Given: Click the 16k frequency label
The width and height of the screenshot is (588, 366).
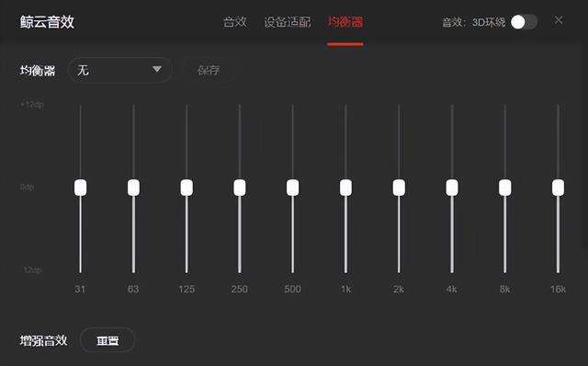Looking at the screenshot, I should click(558, 289).
